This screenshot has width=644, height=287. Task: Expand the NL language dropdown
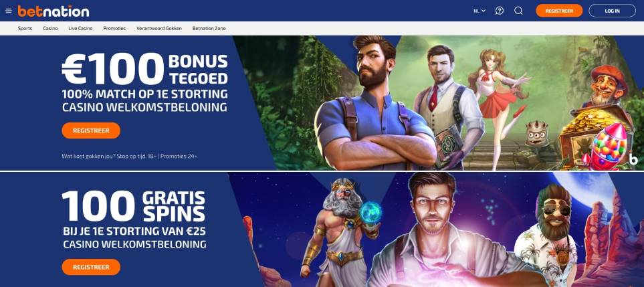click(x=479, y=11)
